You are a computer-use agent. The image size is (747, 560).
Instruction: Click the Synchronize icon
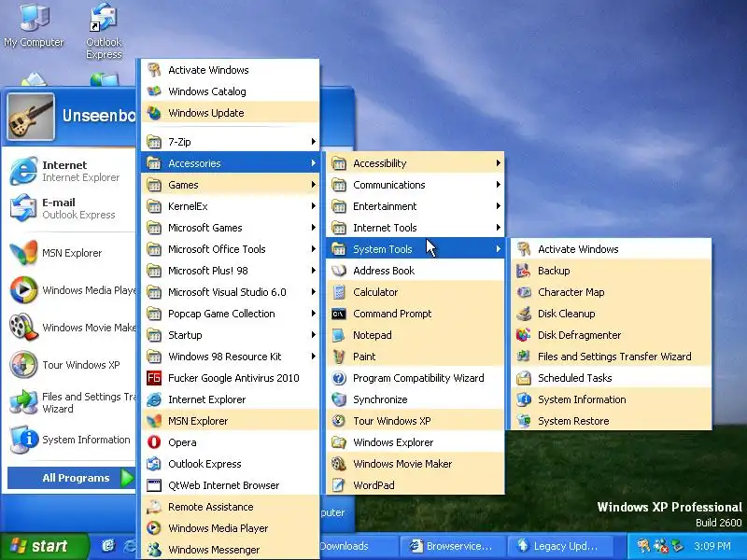point(339,399)
